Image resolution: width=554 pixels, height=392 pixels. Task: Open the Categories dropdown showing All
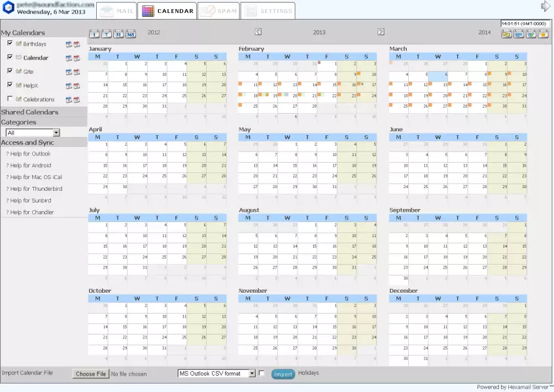pos(33,133)
